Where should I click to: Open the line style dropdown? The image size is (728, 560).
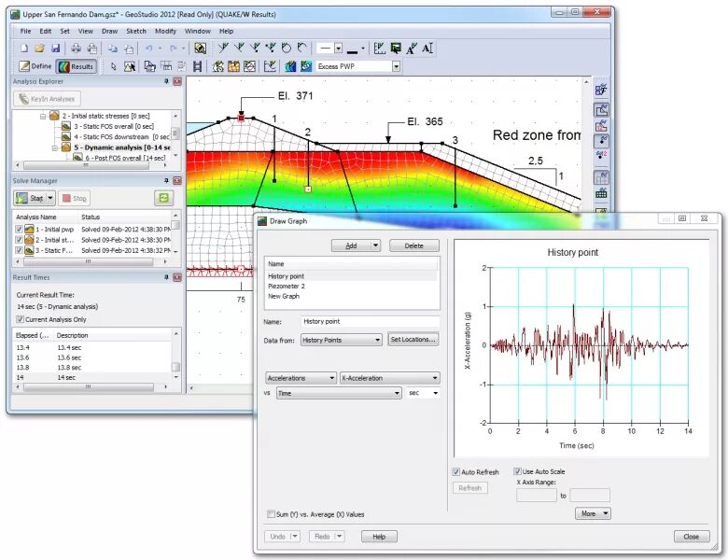[x=339, y=48]
